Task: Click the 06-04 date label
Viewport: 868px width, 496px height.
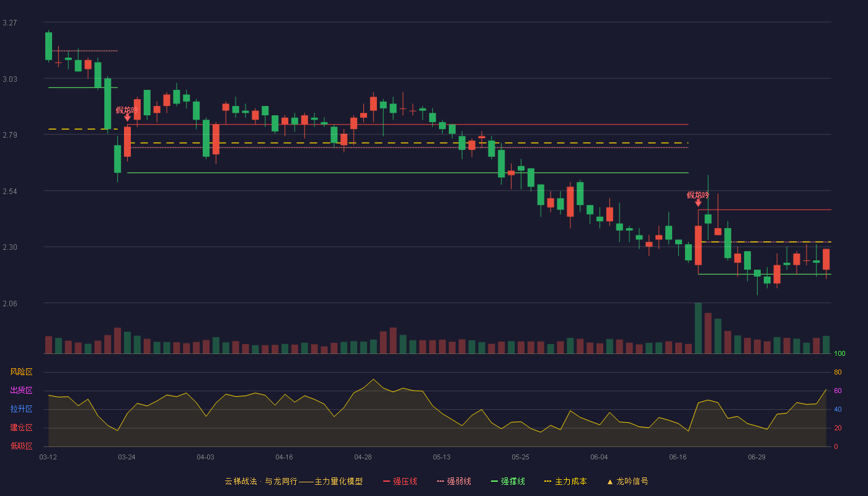Action: click(x=599, y=457)
